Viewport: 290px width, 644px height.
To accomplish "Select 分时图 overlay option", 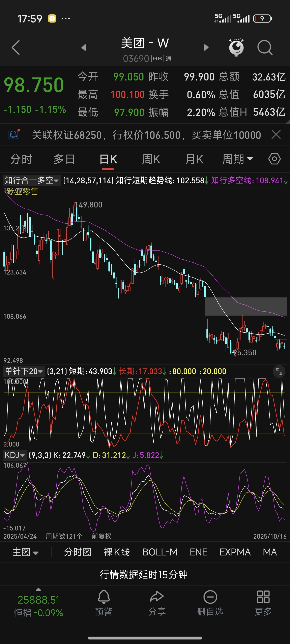I will click(x=78, y=552).
